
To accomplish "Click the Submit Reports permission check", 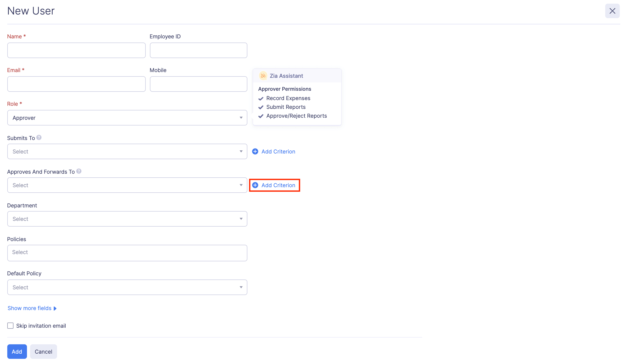I will pyautogui.click(x=261, y=107).
